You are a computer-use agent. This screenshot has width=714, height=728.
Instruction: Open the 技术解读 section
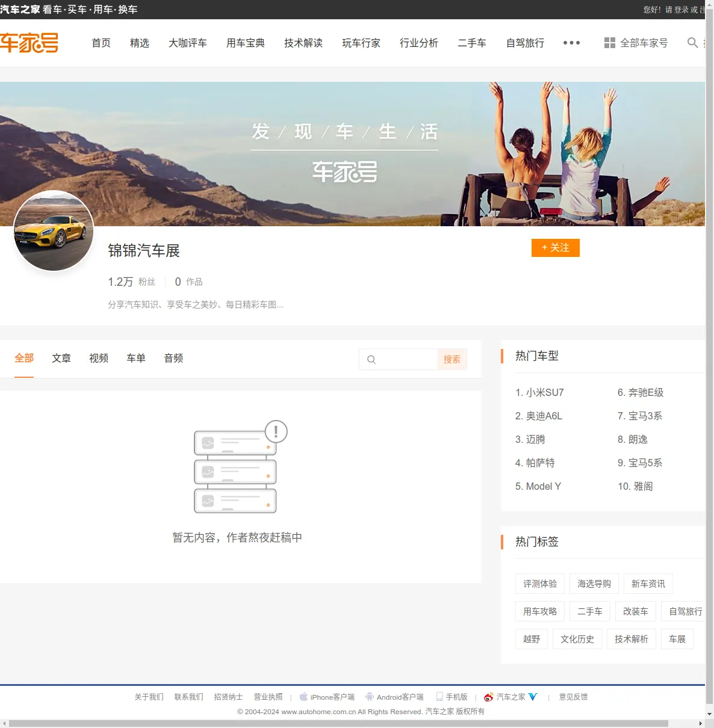pyautogui.click(x=303, y=43)
